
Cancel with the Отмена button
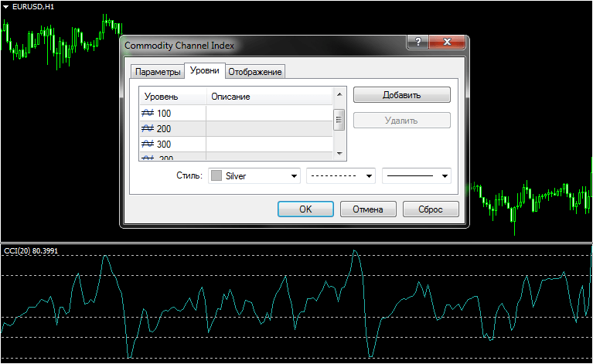369,209
